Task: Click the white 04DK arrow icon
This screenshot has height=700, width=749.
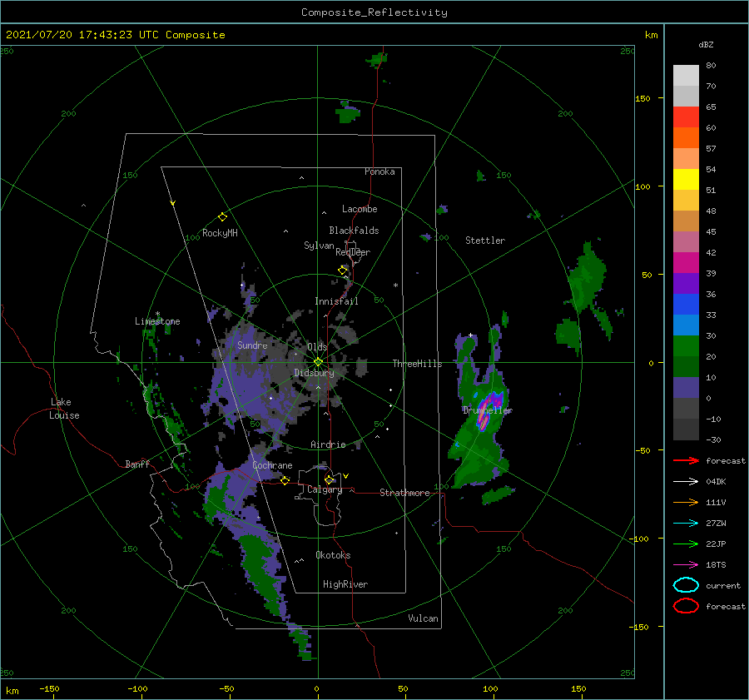Action: (686, 481)
